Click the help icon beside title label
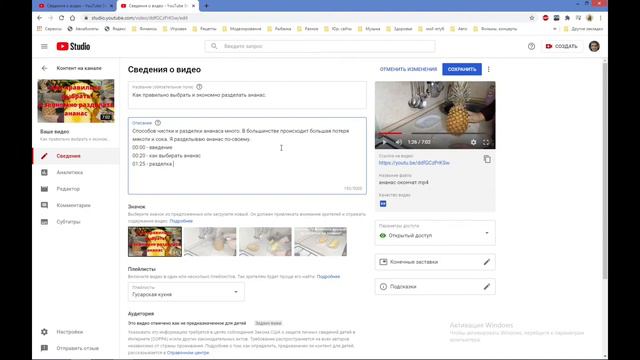 click(x=199, y=87)
